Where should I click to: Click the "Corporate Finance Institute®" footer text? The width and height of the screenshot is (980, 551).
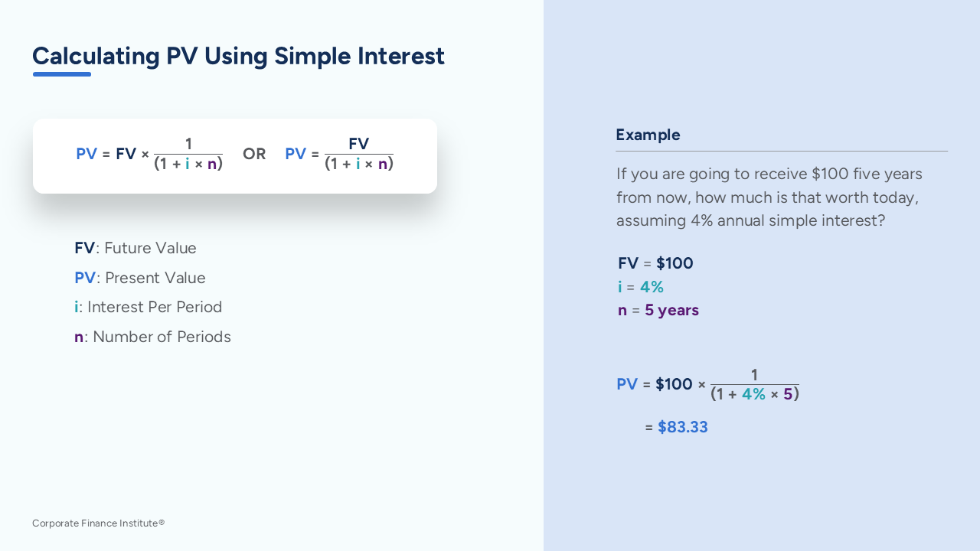99,523
